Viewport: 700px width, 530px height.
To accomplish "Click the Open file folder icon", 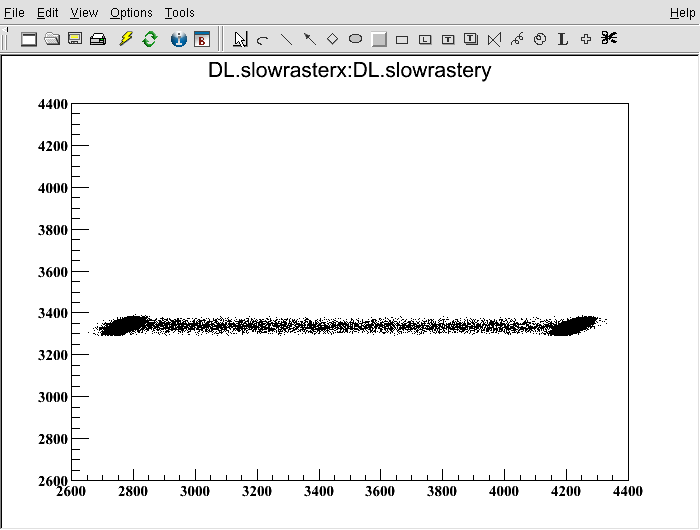I will coord(52,39).
